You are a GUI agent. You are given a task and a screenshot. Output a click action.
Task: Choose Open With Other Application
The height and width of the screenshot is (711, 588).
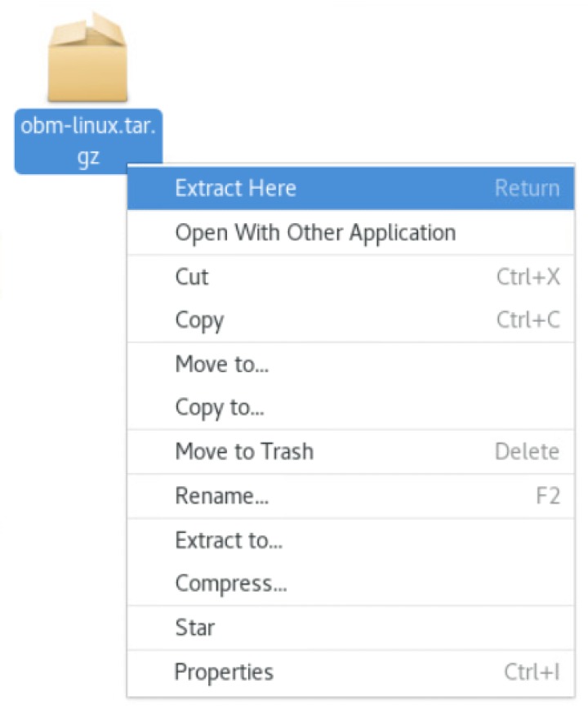point(314,232)
